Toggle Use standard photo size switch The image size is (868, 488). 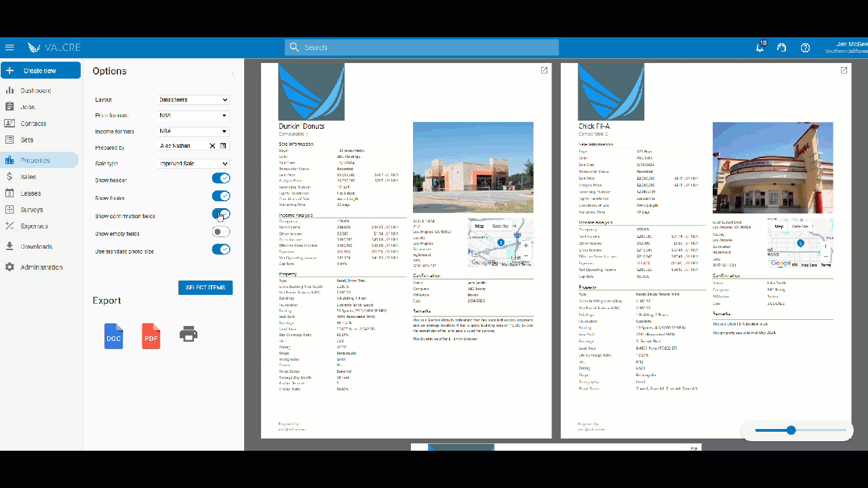tap(221, 249)
